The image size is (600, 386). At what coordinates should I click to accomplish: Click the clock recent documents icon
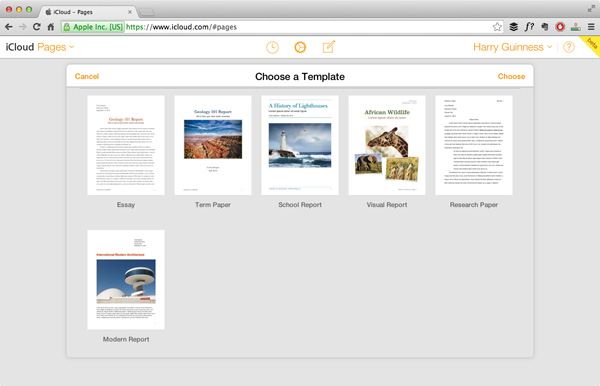pos(272,47)
